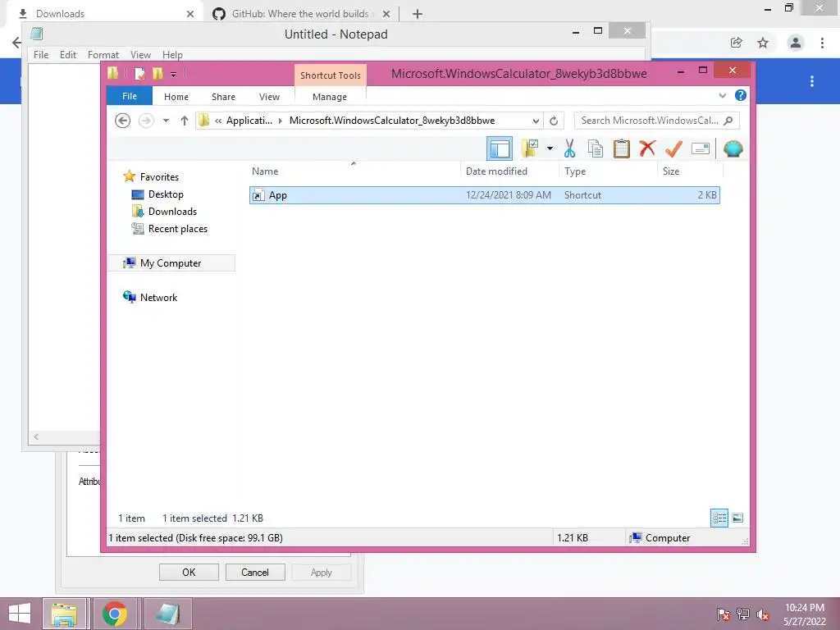Open the address bar history dropdown
This screenshot has height=630, width=840.
pos(536,121)
